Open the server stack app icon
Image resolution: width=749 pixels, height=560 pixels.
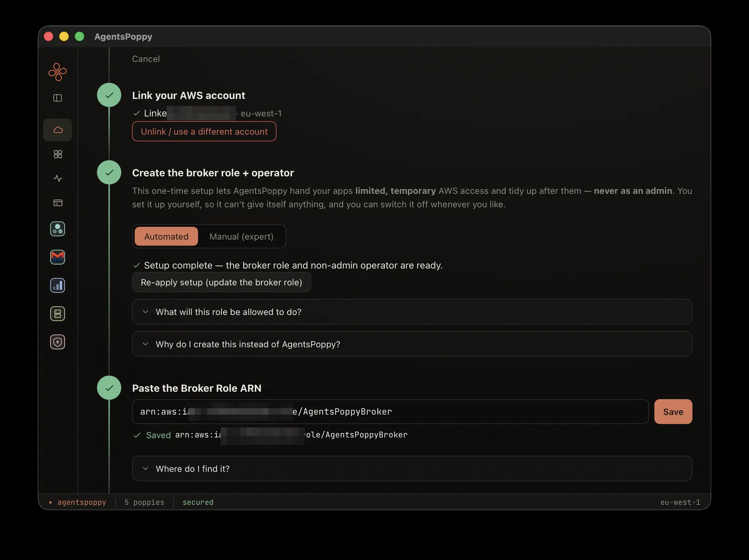(58, 313)
